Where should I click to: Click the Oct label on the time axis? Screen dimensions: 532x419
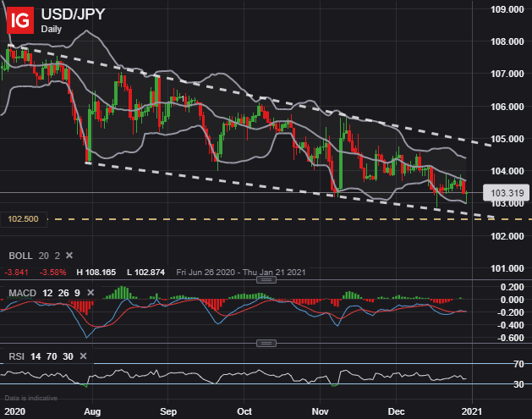coord(244,411)
